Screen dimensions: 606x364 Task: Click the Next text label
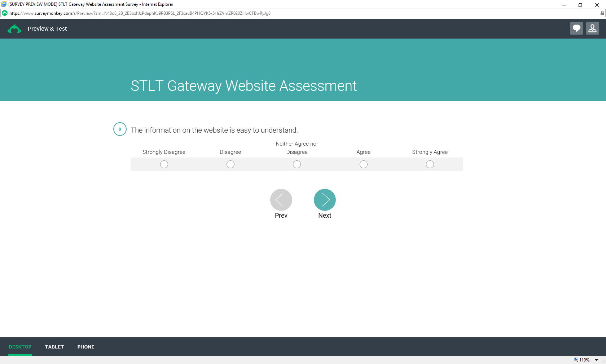pos(325,215)
